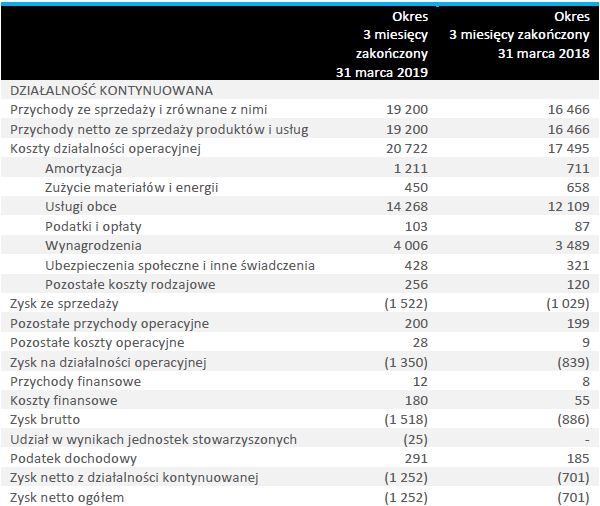
Task: Click the 'Pozostałe przychody operacyjne' label
Action: click(x=109, y=324)
